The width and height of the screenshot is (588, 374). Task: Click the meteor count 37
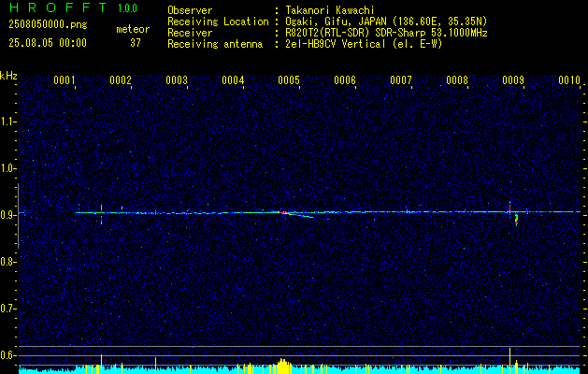click(136, 43)
